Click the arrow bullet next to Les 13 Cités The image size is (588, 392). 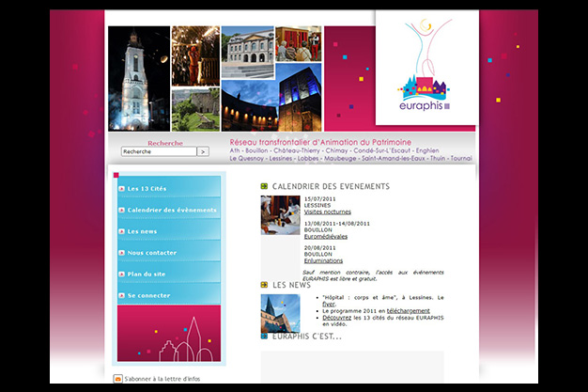point(122,189)
